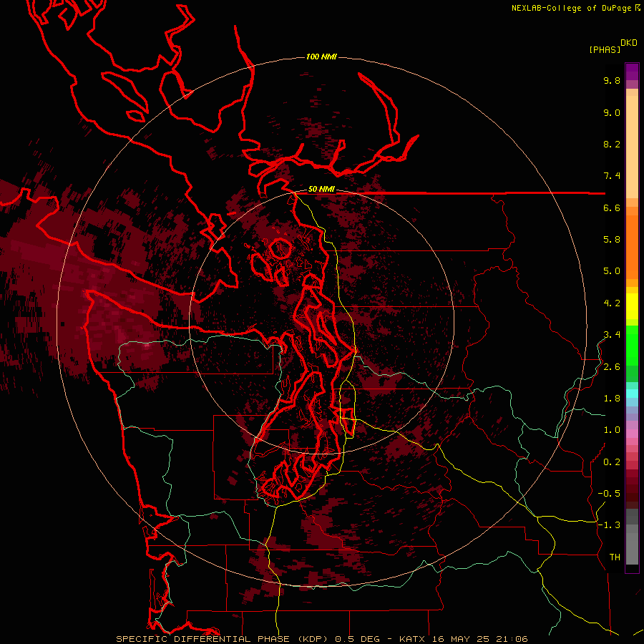Click the 4.2 scale value
Screen dimensions: 644x644
click(x=612, y=303)
